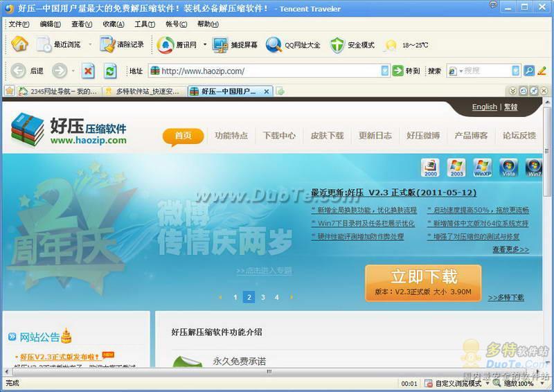The height and width of the screenshot is (392, 554).
Task: Switch site language to English
Action: point(484,107)
